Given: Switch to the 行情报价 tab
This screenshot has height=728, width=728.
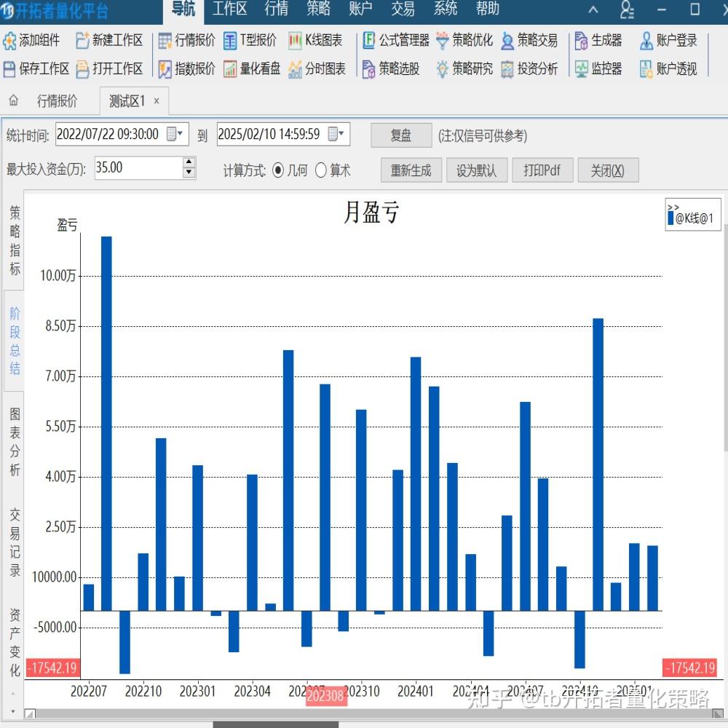Looking at the screenshot, I should coord(58,100).
